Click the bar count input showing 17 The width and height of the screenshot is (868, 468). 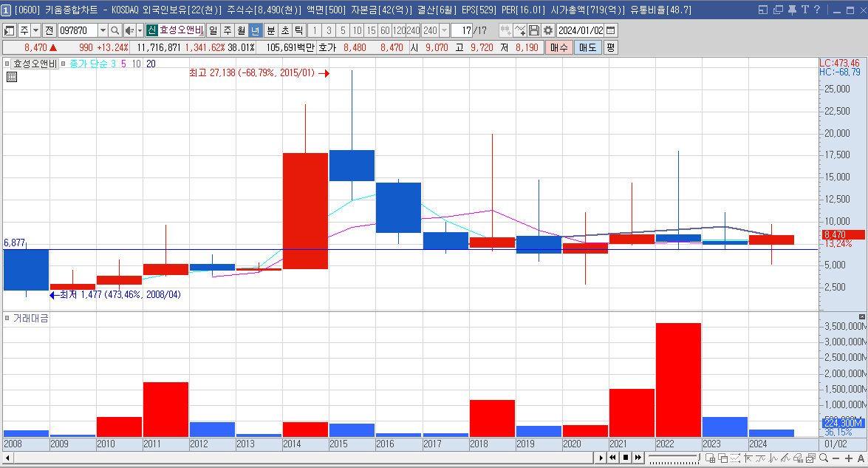[462, 30]
